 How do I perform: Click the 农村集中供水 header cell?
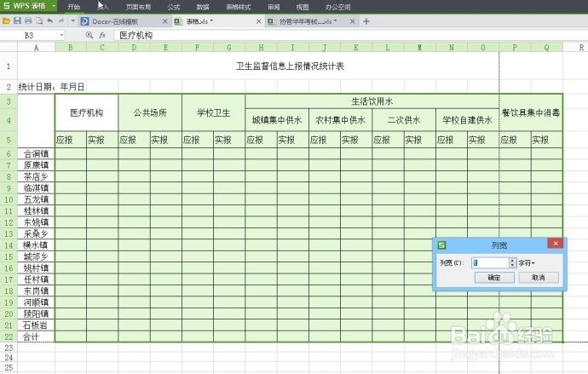click(x=341, y=120)
